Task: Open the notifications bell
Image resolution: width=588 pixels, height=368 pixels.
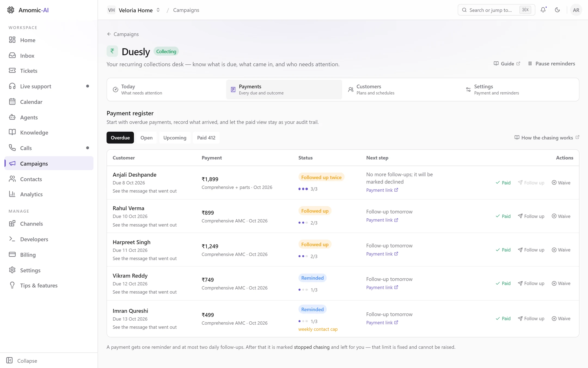Action: pos(543,10)
